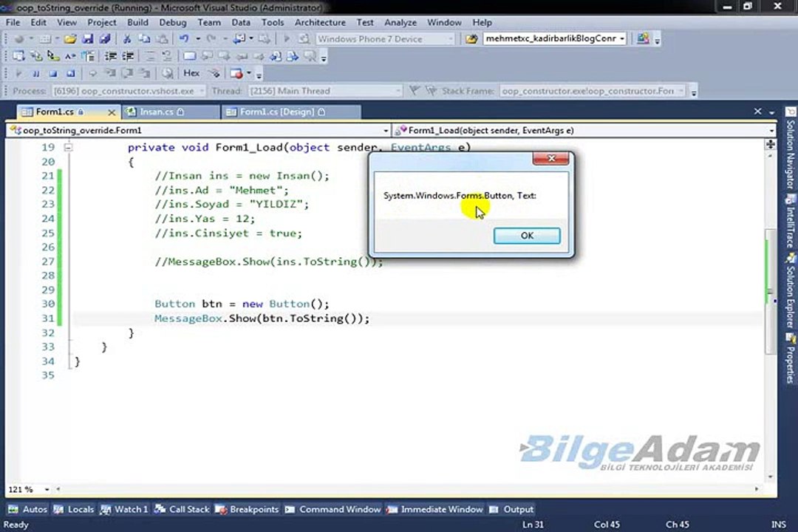The width and height of the screenshot is (798, 532).
Task: Click line 31 MessageBox.Show code text
Action: (262, 318)
